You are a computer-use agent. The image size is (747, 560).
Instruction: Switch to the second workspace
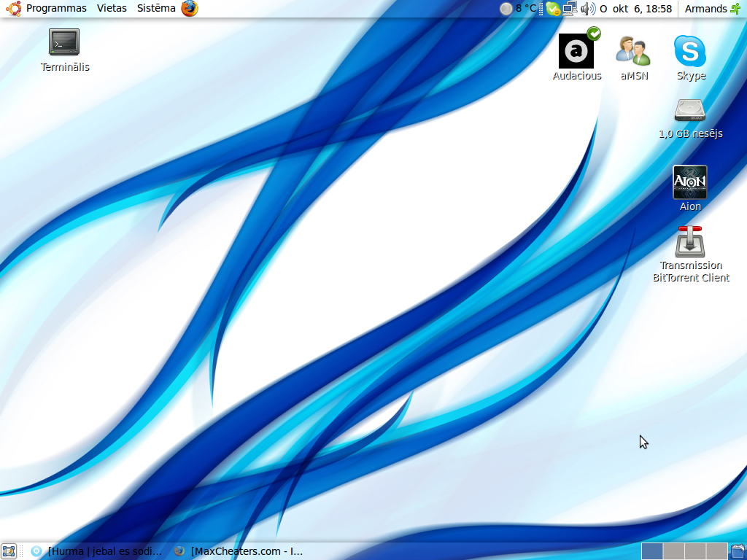(673, 551)
